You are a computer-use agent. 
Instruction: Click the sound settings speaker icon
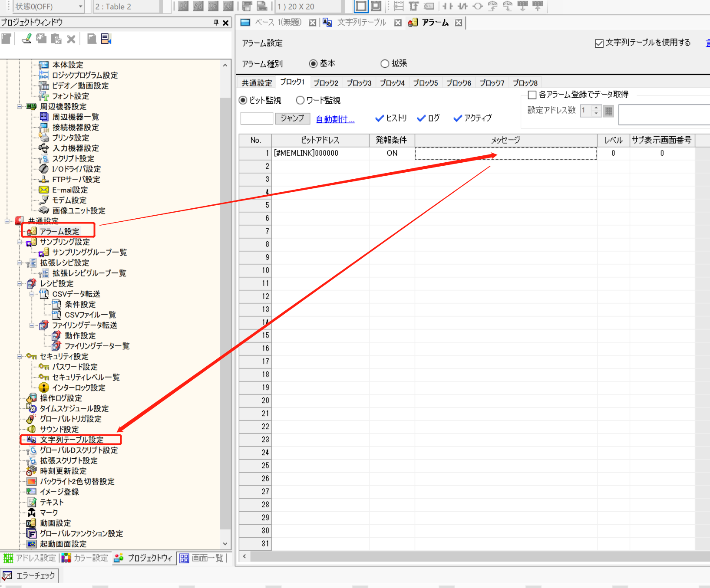31,429
